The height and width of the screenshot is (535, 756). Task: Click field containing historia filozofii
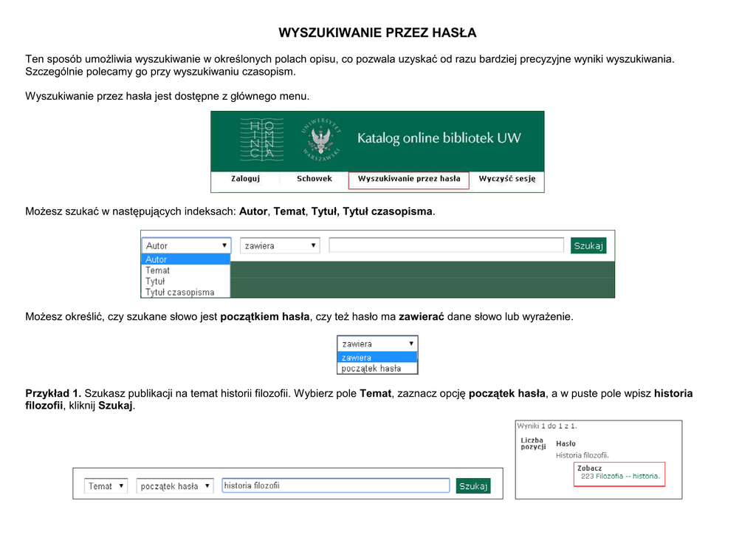[335, 485]
